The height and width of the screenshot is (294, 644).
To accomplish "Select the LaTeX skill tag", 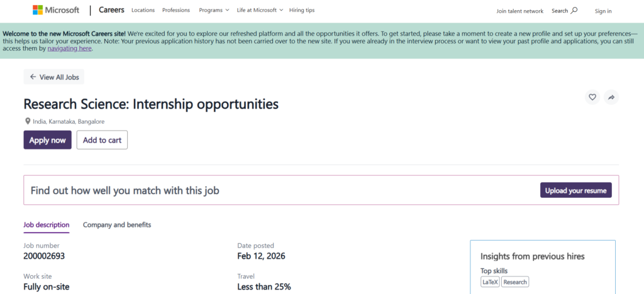I will pos(490,282).
